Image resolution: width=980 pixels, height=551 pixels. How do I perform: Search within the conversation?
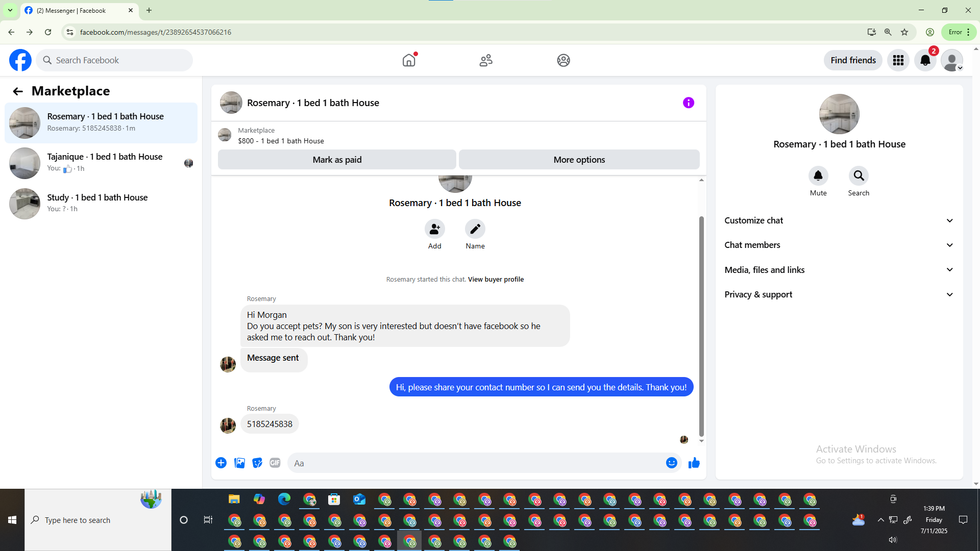pyautogui.click(x=859, y=176)
